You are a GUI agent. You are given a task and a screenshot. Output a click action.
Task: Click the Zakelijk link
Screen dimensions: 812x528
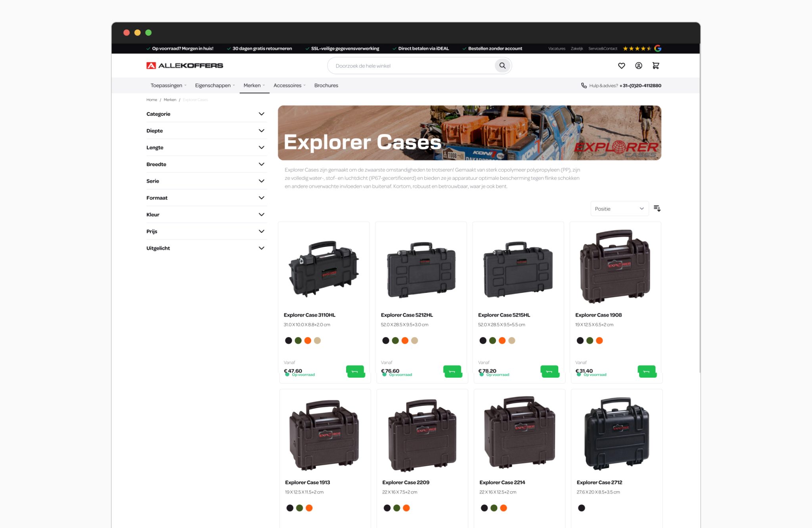577,48
